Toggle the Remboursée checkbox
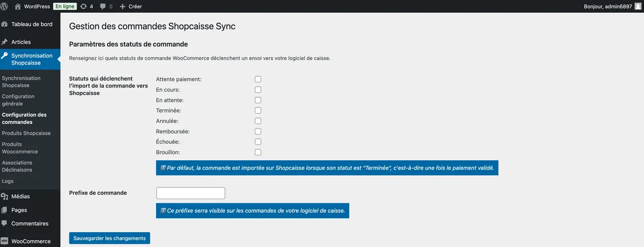 tap(258, 132)
